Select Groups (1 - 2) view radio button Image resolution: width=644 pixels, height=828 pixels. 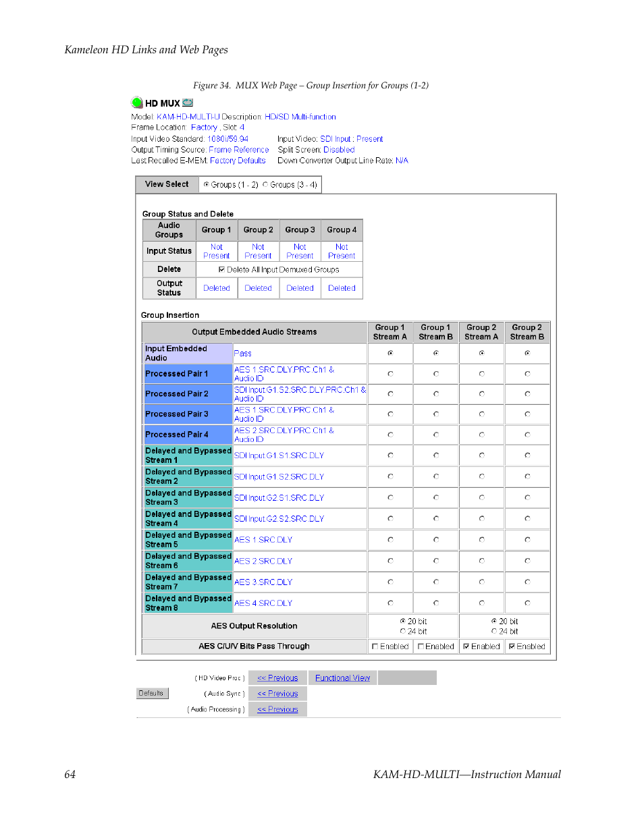(x=207, y=184)
